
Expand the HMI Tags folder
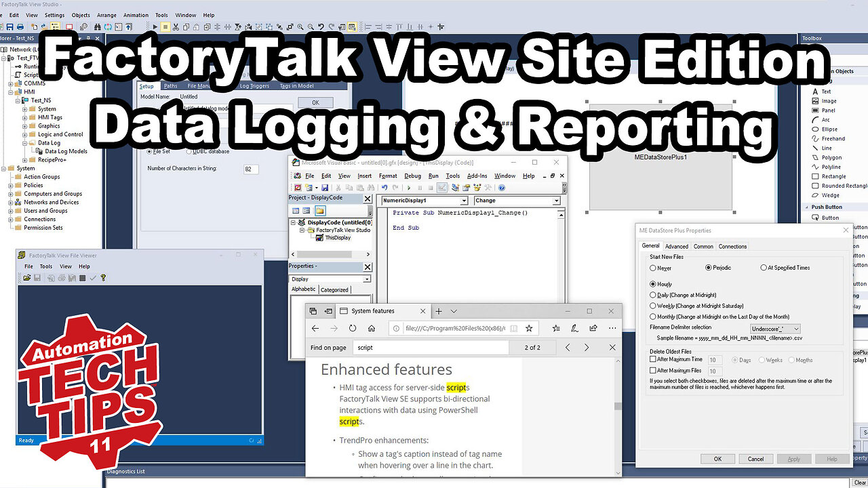[x=25, y=117]
